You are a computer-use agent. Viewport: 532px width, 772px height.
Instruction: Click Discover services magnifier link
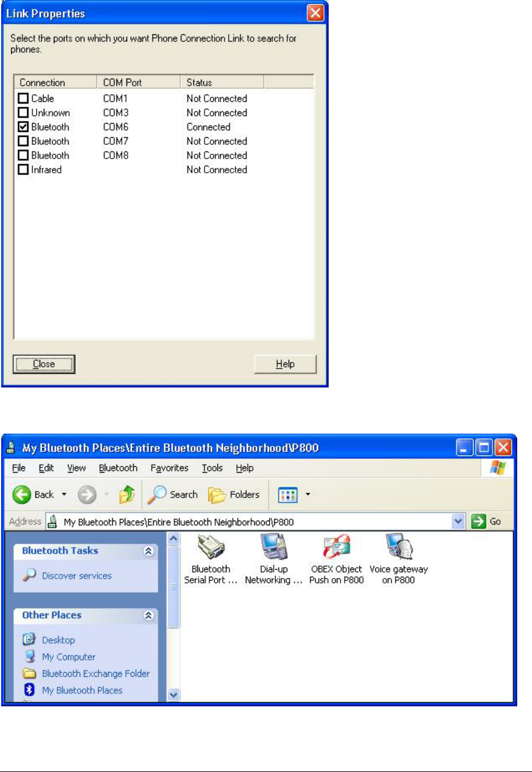[67, 576]
